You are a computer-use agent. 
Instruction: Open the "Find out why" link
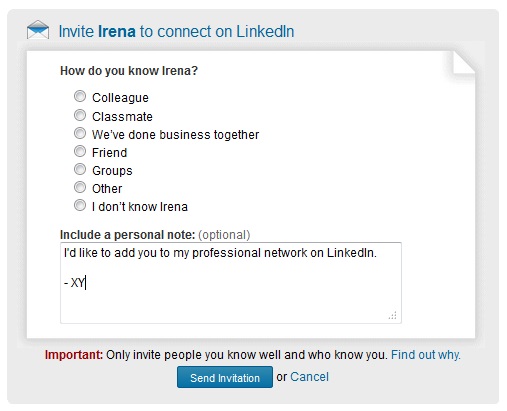(x=426, y=355)
